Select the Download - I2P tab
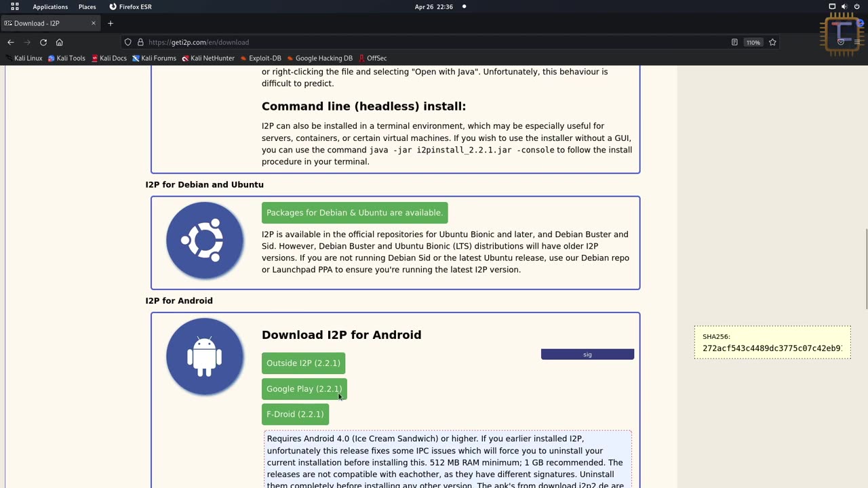Image resolution: width=868 pixels, height=488 pixels. click(51, 23)
